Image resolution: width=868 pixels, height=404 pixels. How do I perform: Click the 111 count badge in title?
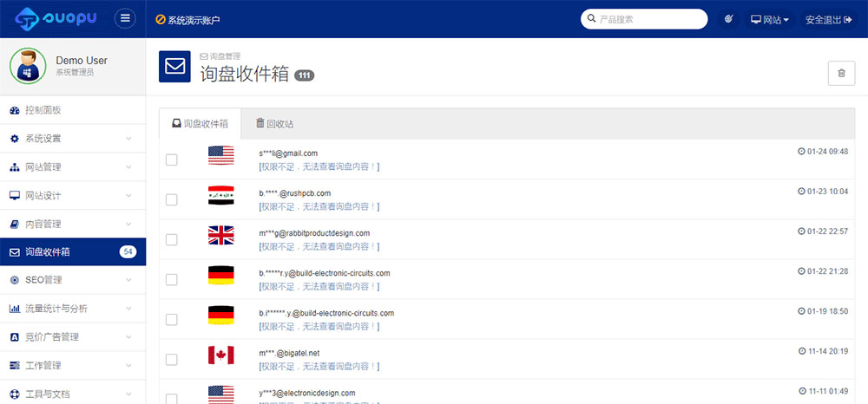[304, 75]
